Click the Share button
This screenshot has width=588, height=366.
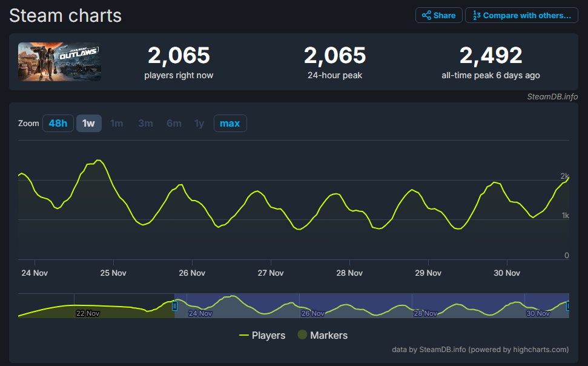pos(439,15)
